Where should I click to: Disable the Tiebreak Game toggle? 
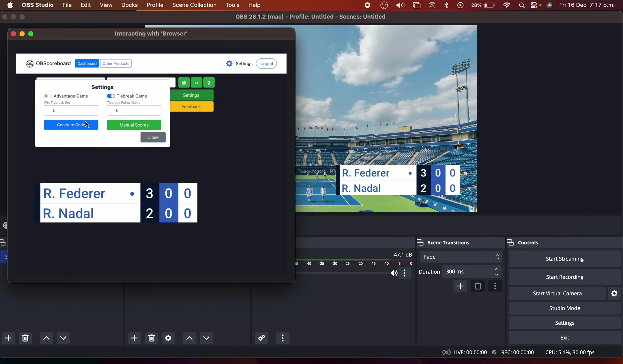(x=110, y=96)
